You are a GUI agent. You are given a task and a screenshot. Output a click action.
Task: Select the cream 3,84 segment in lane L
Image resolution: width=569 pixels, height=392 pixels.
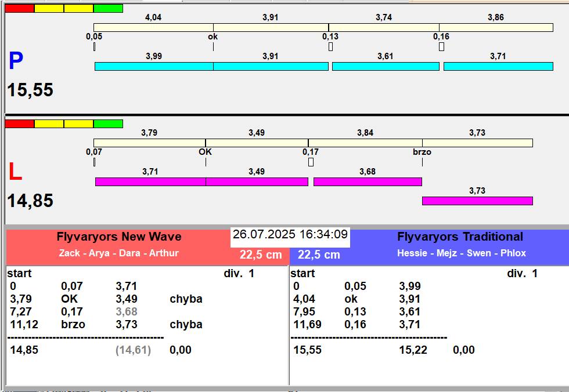pyautogui.click(x=365, y=143)
